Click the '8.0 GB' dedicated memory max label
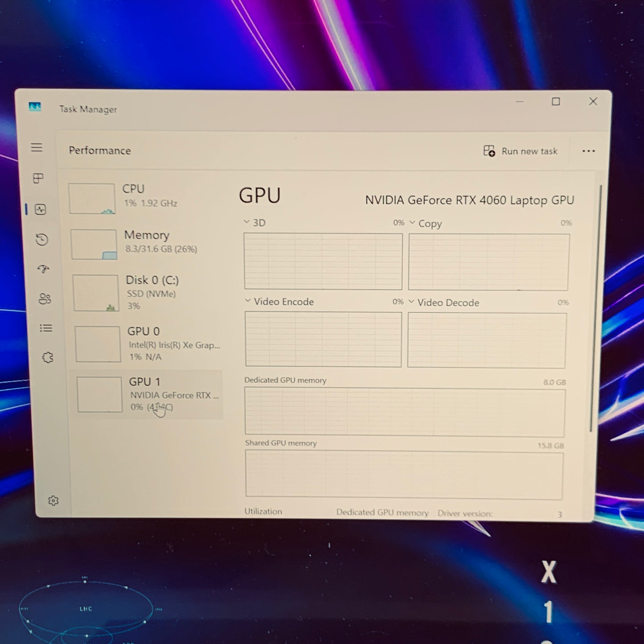This screenshot has height=644, width=644. click(554, 382)
